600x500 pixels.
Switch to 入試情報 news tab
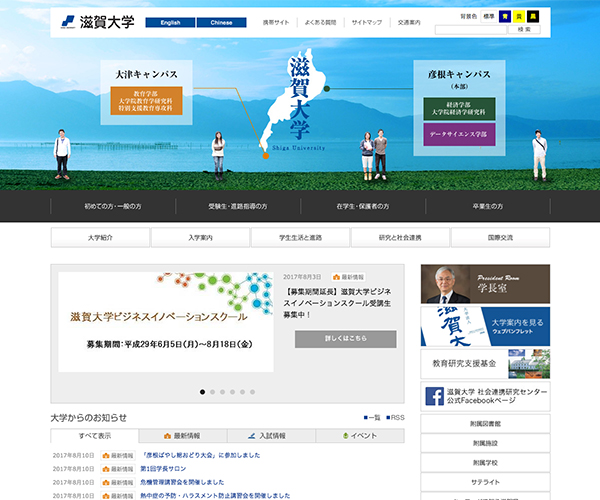coord(271,436)
